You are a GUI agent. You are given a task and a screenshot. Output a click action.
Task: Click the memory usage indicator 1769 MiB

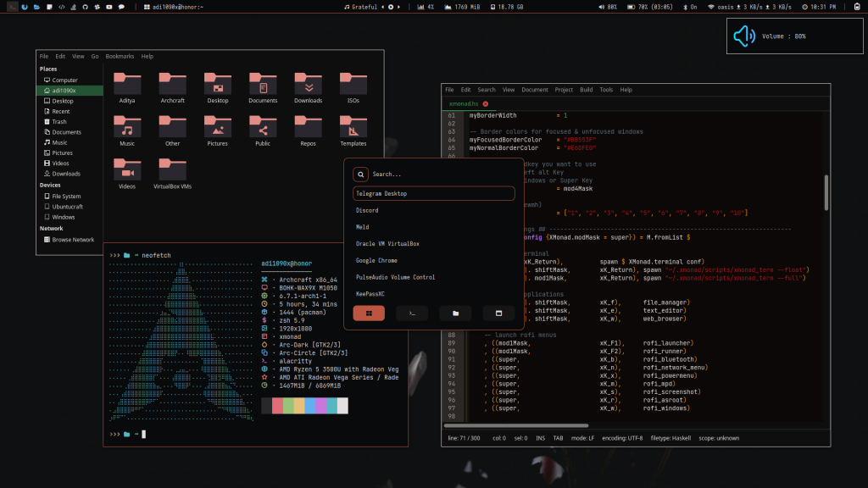pos(466,7)
